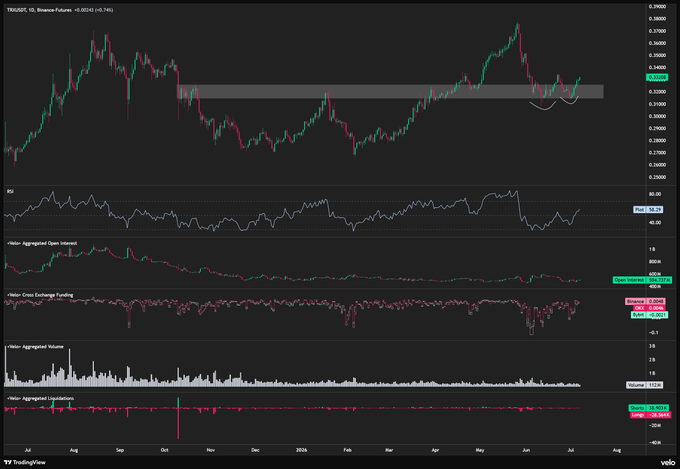
Task: Click the Nov label on time axis
Action: (x=211, y=450)
